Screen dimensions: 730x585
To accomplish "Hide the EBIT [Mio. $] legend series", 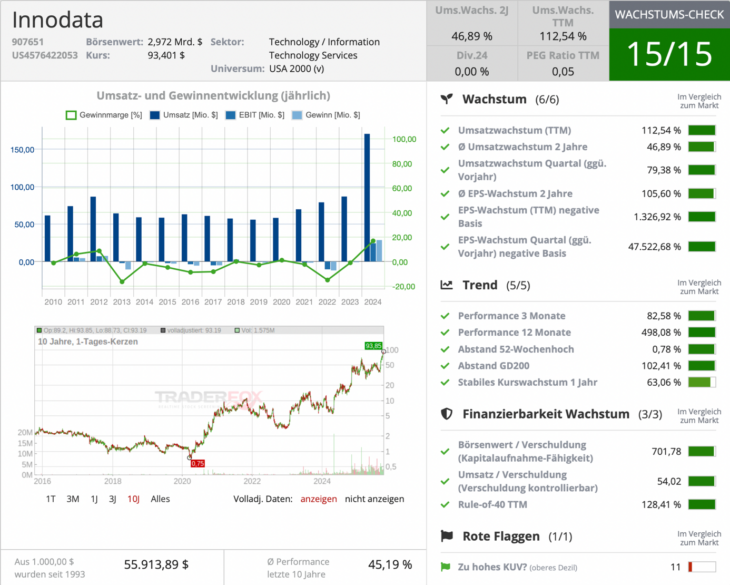I will point(255,116).
